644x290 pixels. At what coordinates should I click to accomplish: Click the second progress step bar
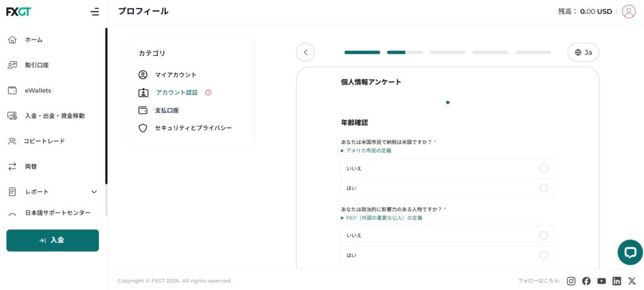click(404, 52)
